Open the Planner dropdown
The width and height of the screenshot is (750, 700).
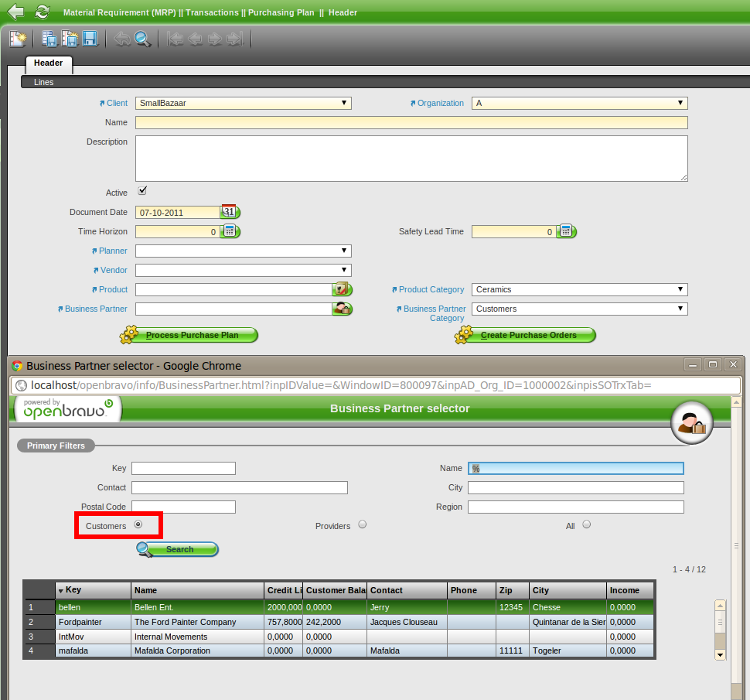click(244, 251)
